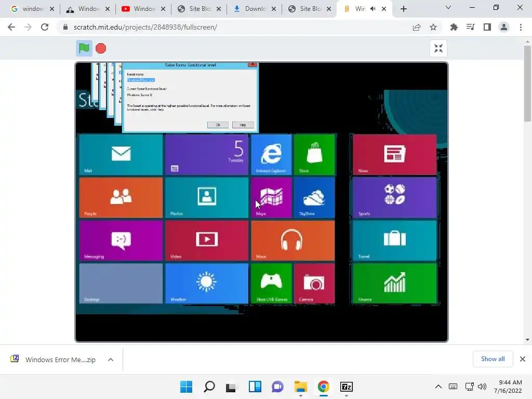Open the Xbox LIVE Games tile
This screenshot has height=399, width=532.
tap(271, 283)
